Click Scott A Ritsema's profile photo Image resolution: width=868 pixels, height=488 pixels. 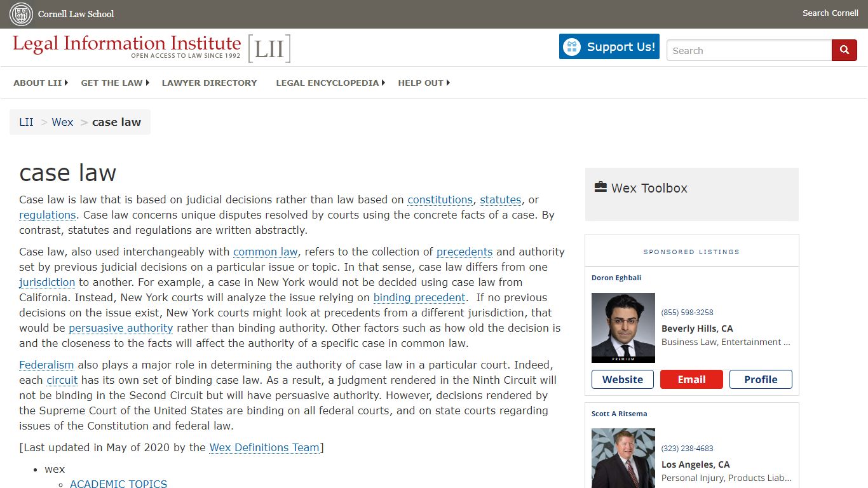click(x=623, y=458)
